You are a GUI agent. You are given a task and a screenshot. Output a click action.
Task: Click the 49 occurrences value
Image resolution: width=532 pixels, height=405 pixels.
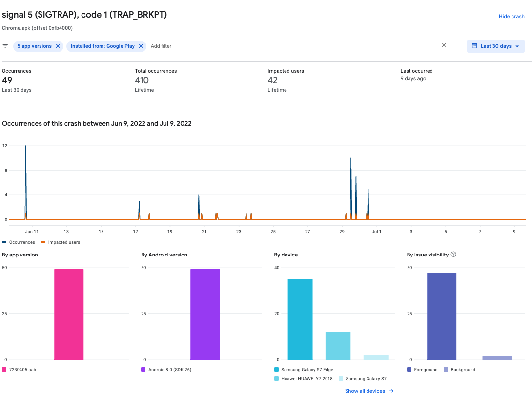coord(7,80)
